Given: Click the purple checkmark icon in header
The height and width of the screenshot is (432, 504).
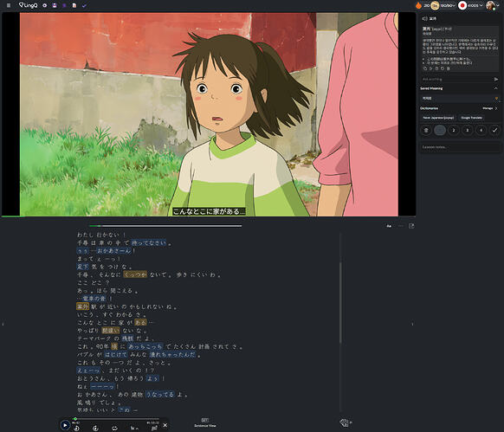Looking at the screenshot, I should point(84,5).
